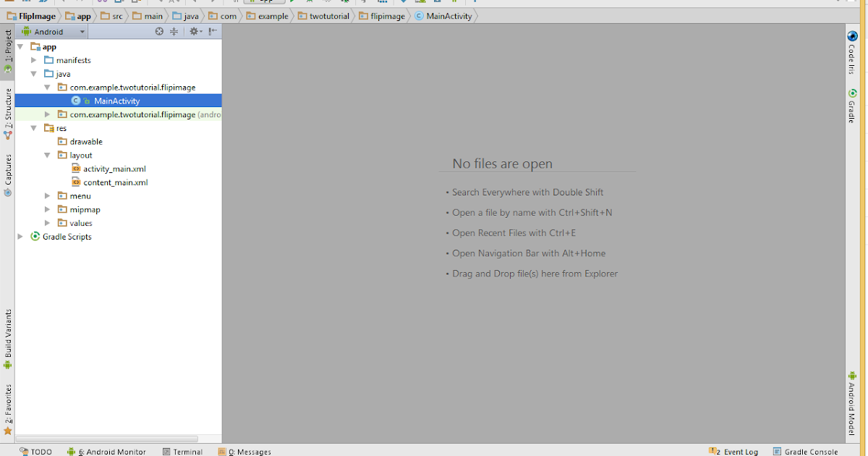Sync project with Gradle files toolbar icon
The width and height of the screenshot is (868, 456).
pos(404,3)
